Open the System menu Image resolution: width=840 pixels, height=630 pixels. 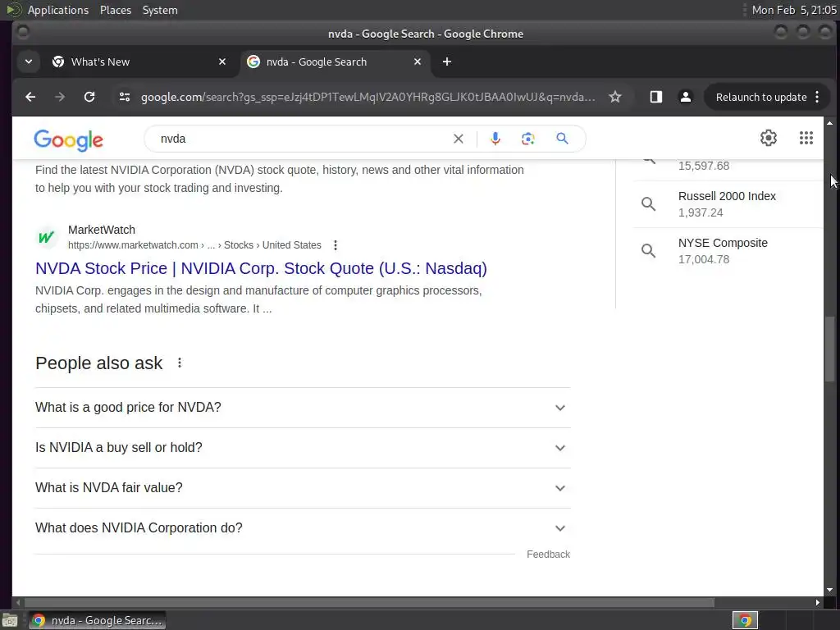(160, 10)
